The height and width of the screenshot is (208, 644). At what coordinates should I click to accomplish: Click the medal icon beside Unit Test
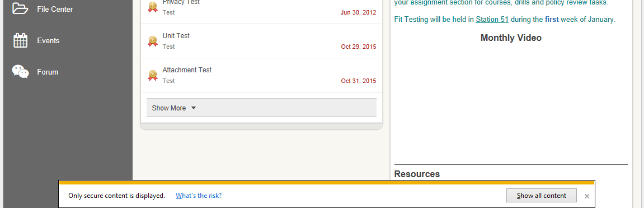tap(153, 41)
